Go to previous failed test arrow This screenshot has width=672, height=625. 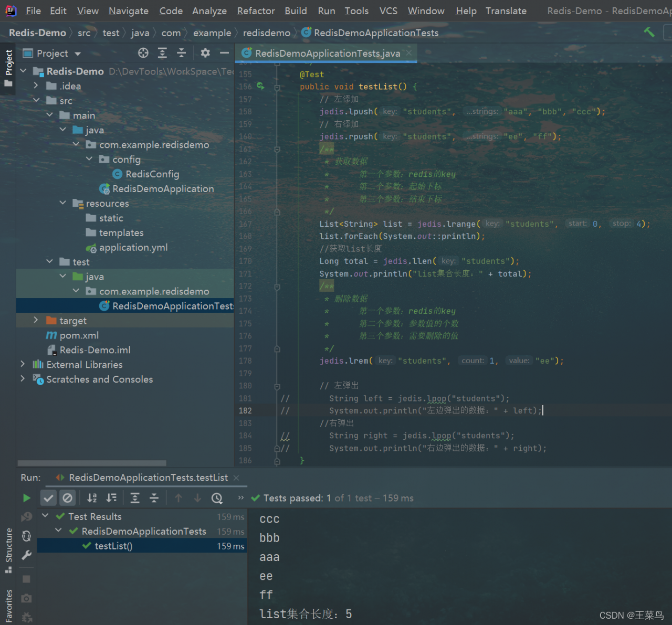click(178, 498)
